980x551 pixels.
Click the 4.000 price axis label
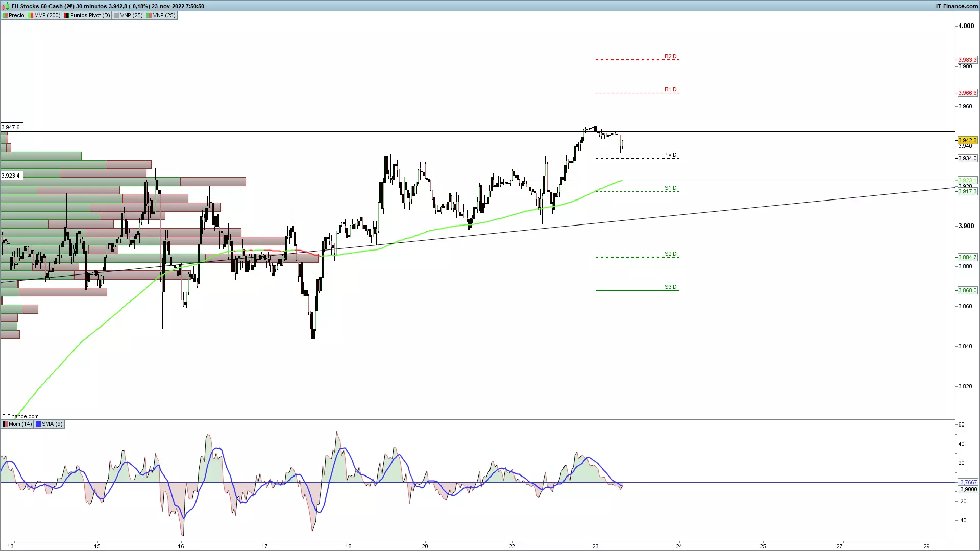click(966, 26)
